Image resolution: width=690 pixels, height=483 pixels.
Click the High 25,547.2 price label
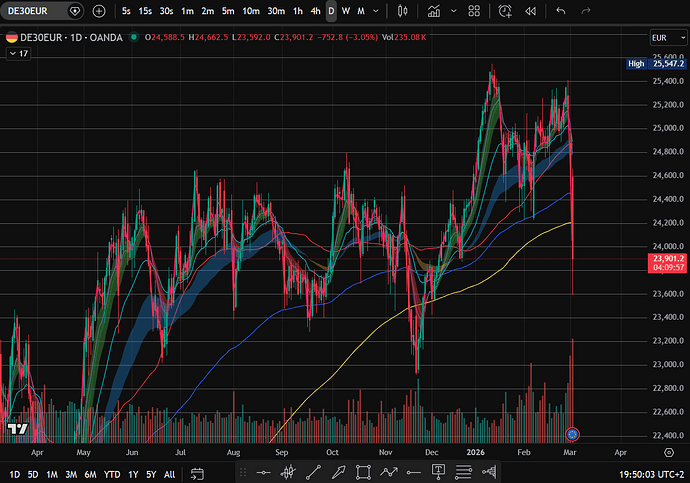point(656,64)
